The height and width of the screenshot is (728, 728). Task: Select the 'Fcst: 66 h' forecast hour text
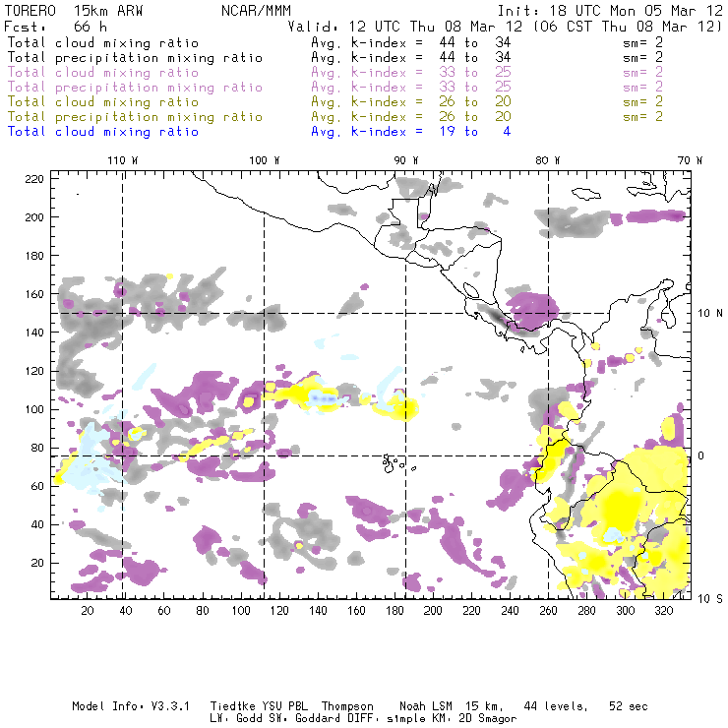pos(56,26)
